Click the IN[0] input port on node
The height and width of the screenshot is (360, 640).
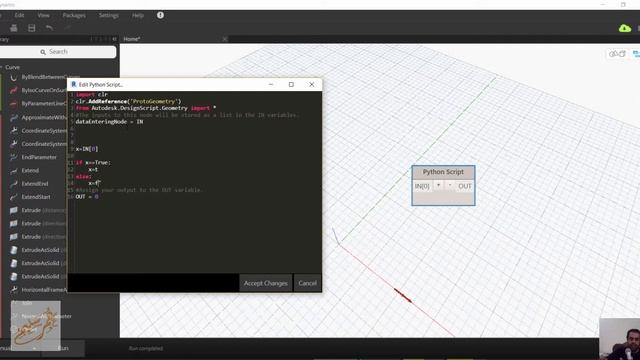[422, 186]
